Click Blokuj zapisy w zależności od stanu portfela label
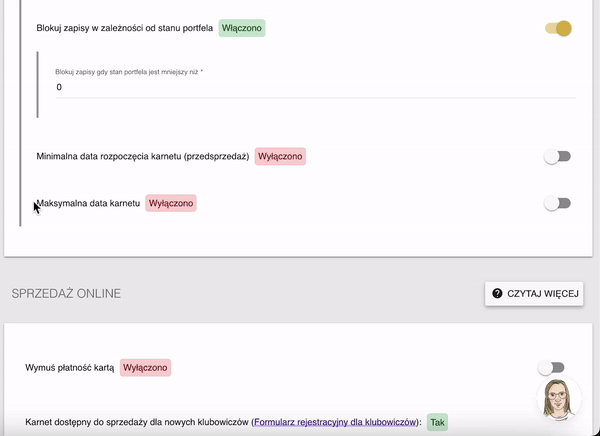The width and height of the screenshot is (600, 436). (125, 28)
